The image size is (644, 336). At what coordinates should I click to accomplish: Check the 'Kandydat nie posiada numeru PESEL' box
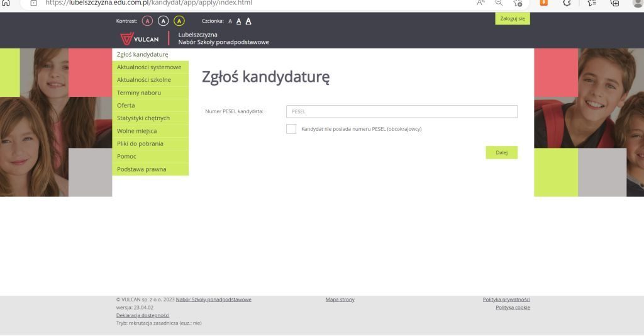291,129
